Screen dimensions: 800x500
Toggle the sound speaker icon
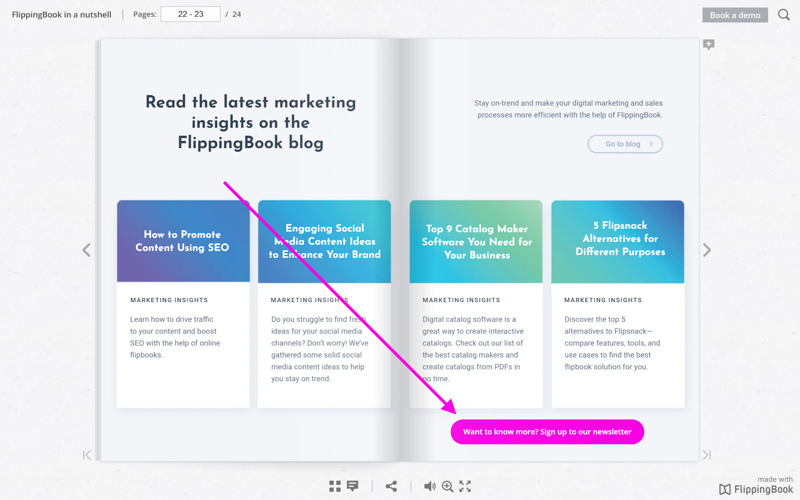pos(430,486)
